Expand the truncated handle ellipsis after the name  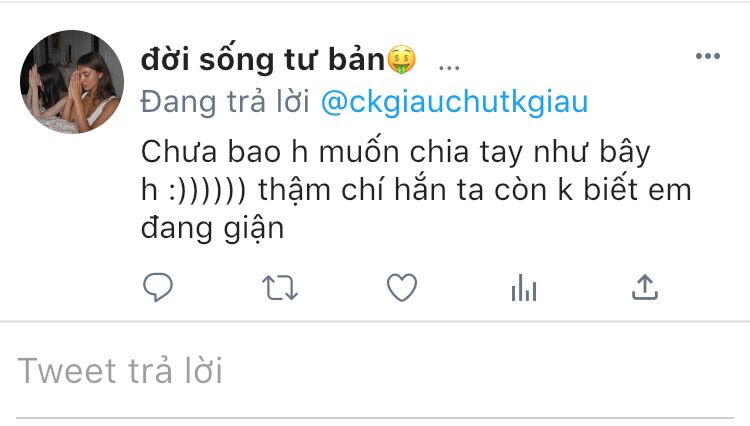click(x=449, y=67)
